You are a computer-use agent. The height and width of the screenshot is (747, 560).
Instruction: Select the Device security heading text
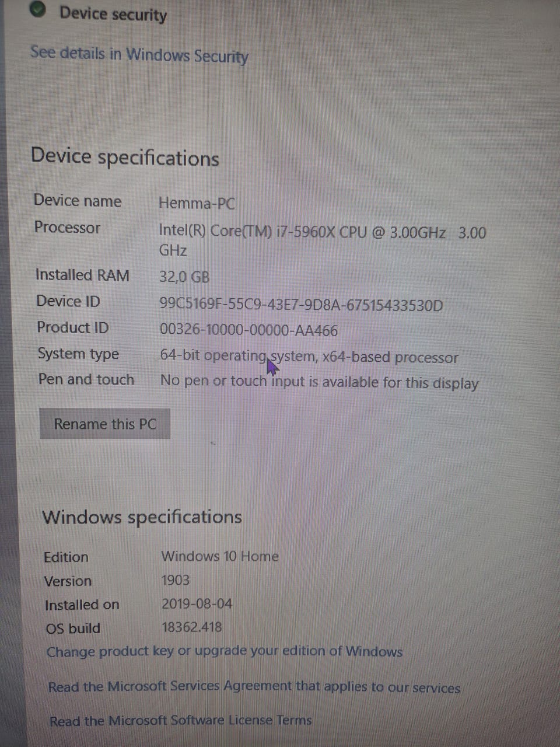(x=113, y=13)
